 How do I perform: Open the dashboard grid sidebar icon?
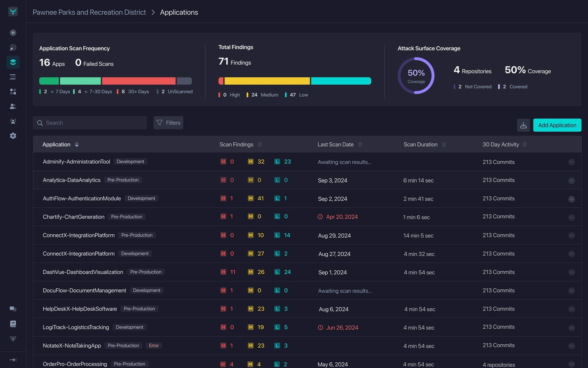pos(13,92)
